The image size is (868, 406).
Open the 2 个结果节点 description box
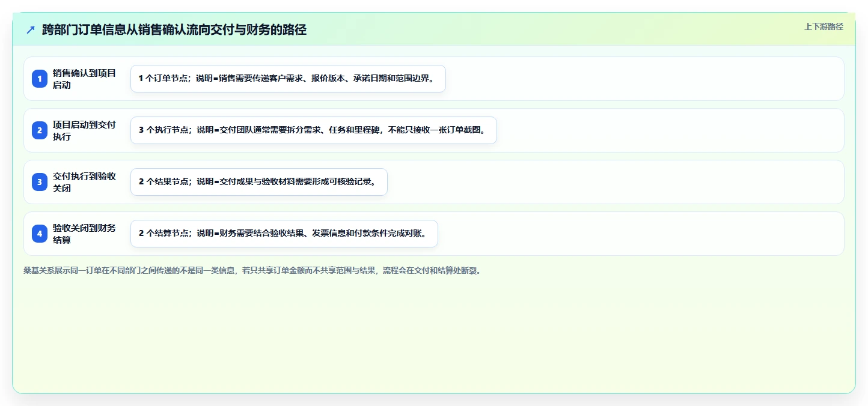tap(259, 182)
